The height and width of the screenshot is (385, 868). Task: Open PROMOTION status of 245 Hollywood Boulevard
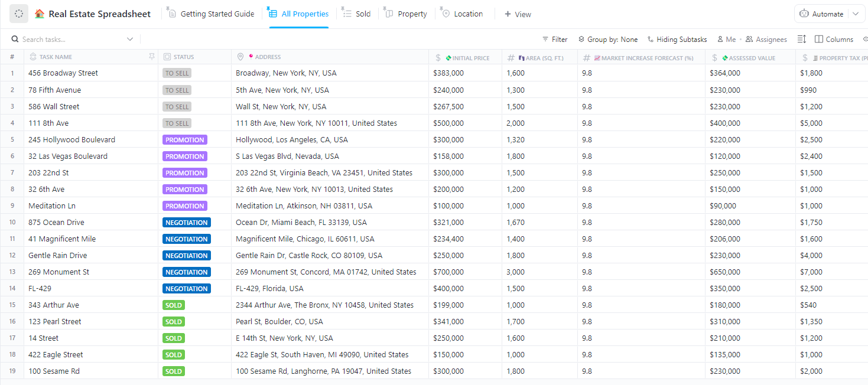pyautogui.click(x=185, y=140)
